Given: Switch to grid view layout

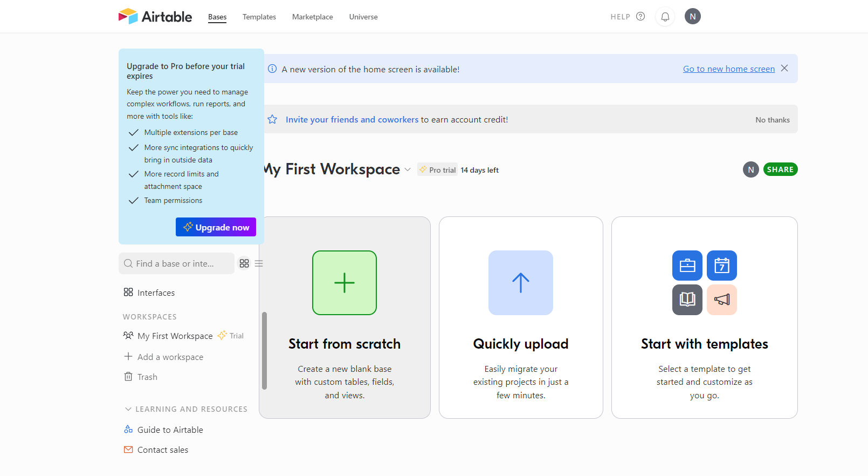Looking at the screenshot, I should pos(244,263).
